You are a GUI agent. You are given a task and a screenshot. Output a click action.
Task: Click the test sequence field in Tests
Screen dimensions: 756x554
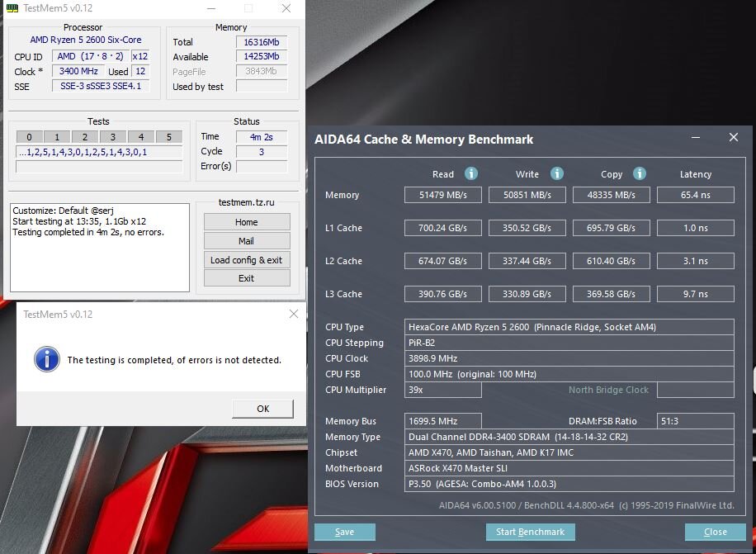[99, 153]
